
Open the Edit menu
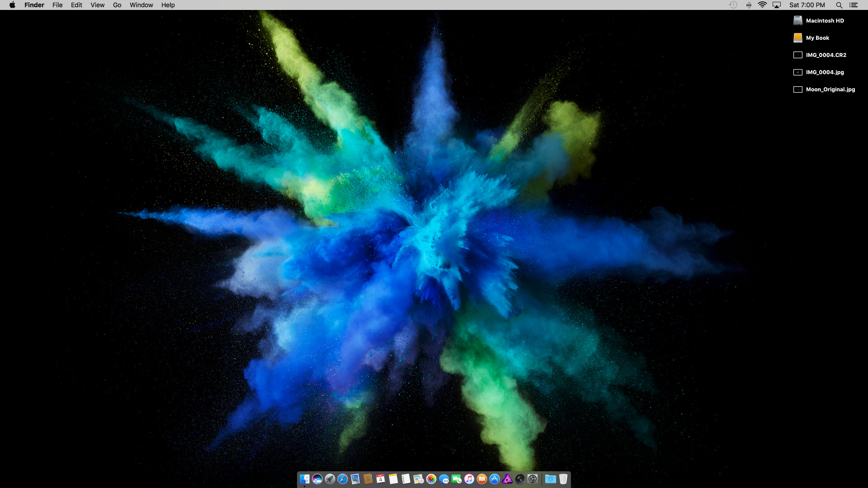76,5
